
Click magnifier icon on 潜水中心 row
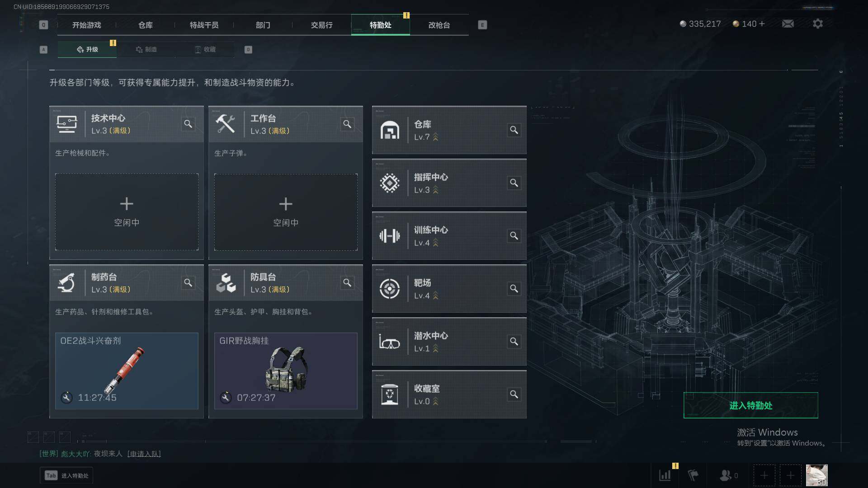click(x=514, y=342)
